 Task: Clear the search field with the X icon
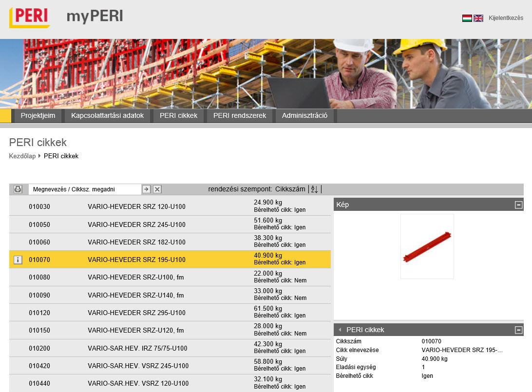(x=157, y=189)
